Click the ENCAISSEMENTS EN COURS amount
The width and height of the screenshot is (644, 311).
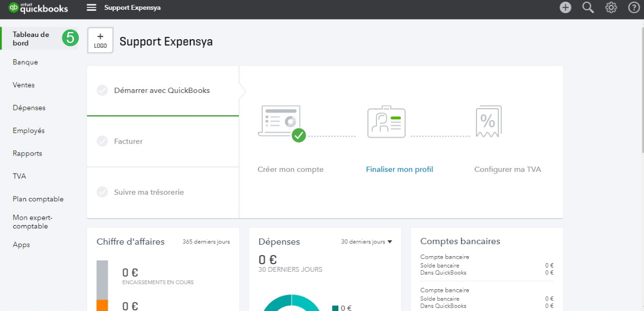coord(130,272)
